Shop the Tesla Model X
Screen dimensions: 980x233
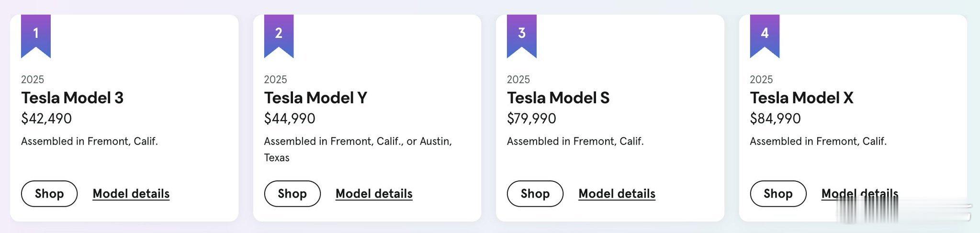pyautogui.click(x=778, y=194)
